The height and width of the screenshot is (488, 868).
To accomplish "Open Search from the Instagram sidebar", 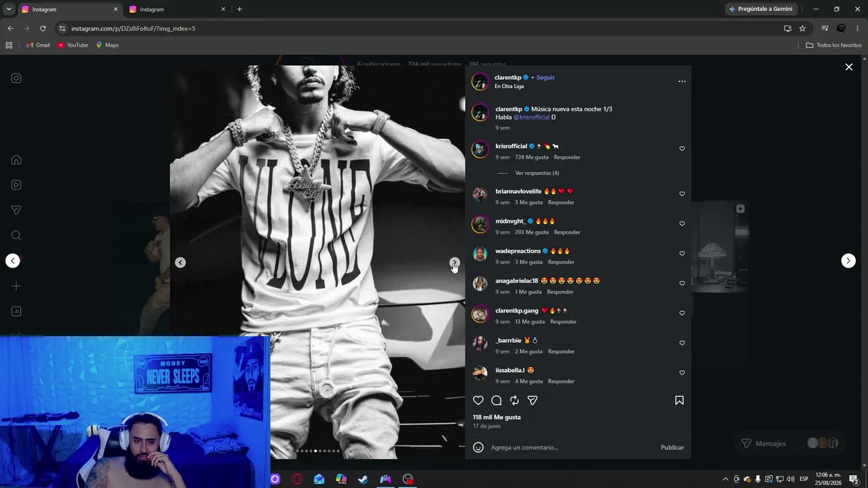I will (16, 235).
